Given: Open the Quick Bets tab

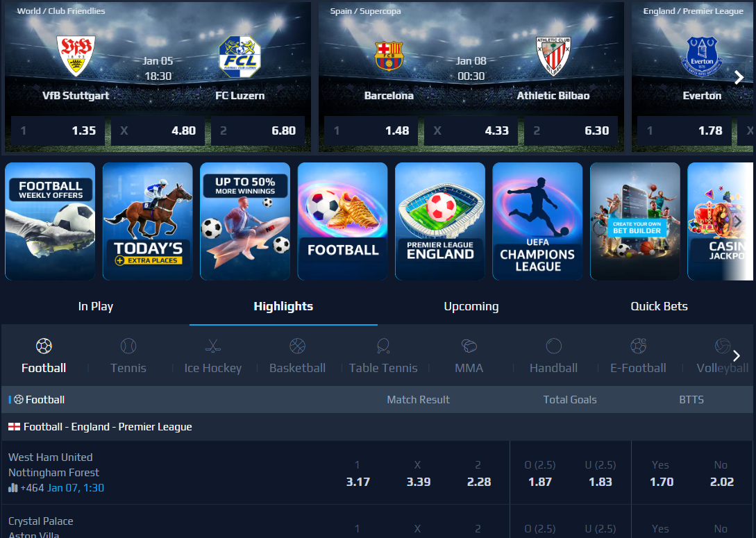Looking at the screenshot, I should (659, 306).
